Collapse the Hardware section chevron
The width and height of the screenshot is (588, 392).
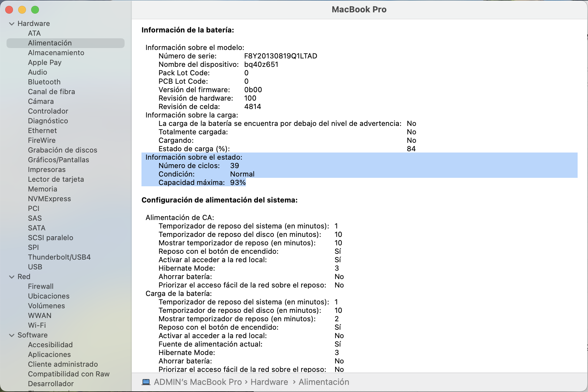tap(12, 24)
